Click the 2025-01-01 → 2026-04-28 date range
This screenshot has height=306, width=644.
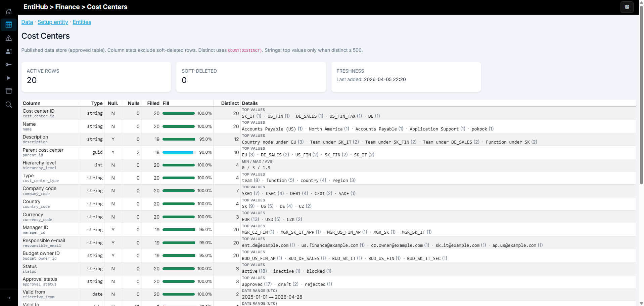(x=272, y=297)
